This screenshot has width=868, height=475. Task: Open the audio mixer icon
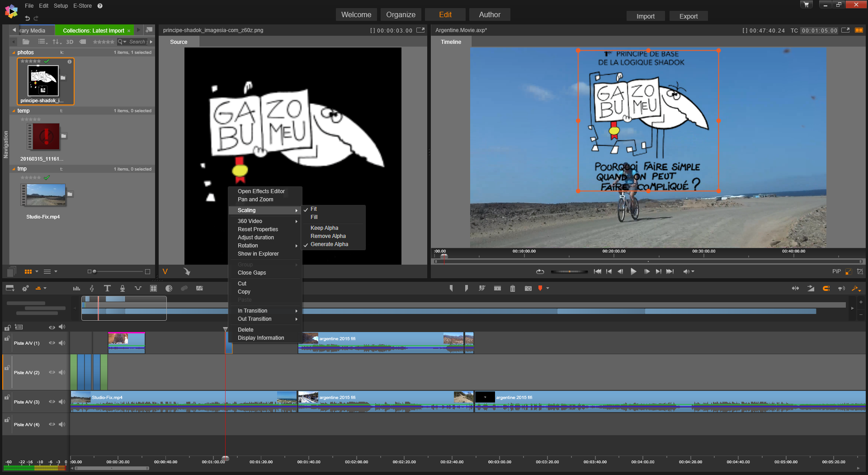[76, 288]
